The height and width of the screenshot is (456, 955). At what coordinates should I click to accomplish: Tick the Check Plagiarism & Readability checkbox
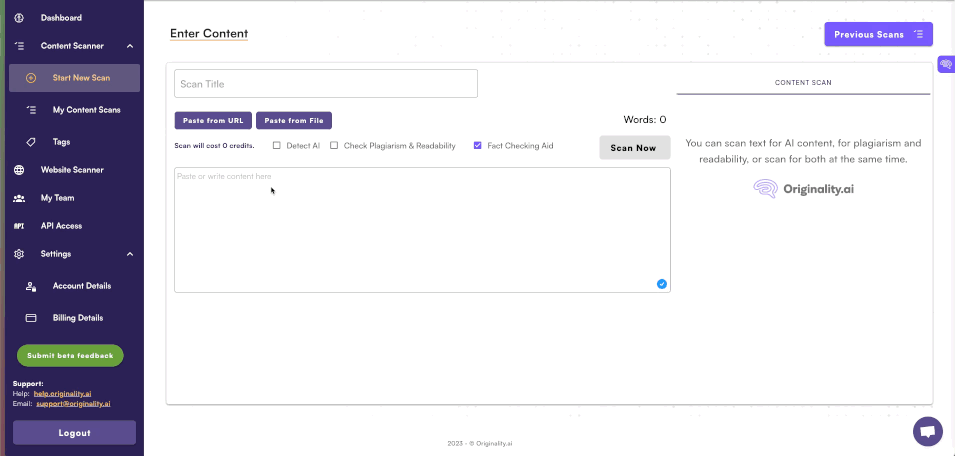pyautogui.click(x=334, y=146)
